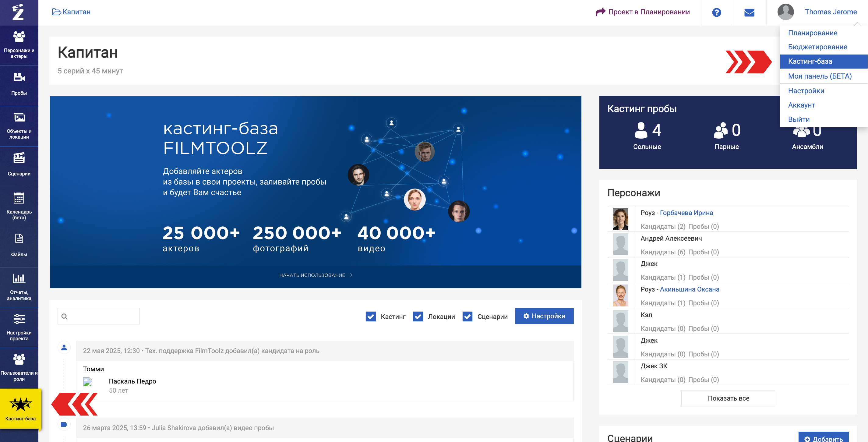868x442 pixels.
Task: Click the Показать все button
Action: coord(728,398)
